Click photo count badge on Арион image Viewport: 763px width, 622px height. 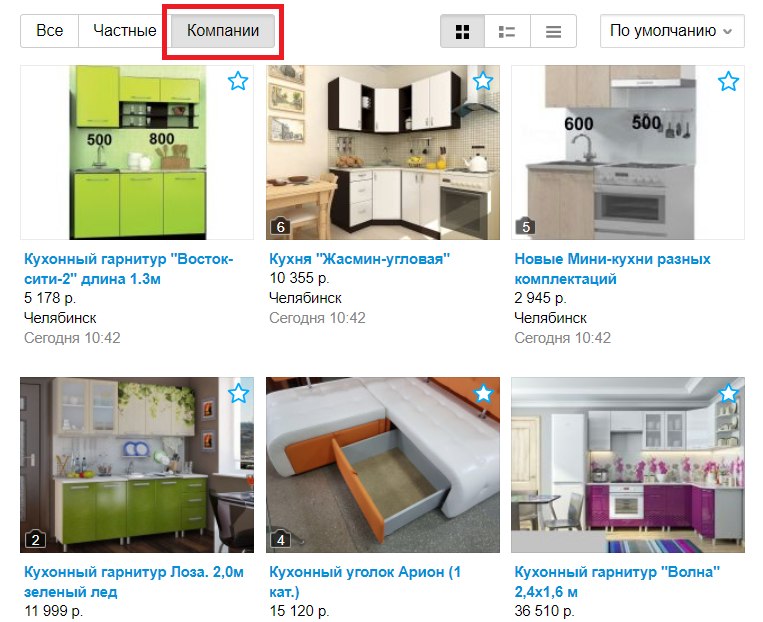(281, 540)
